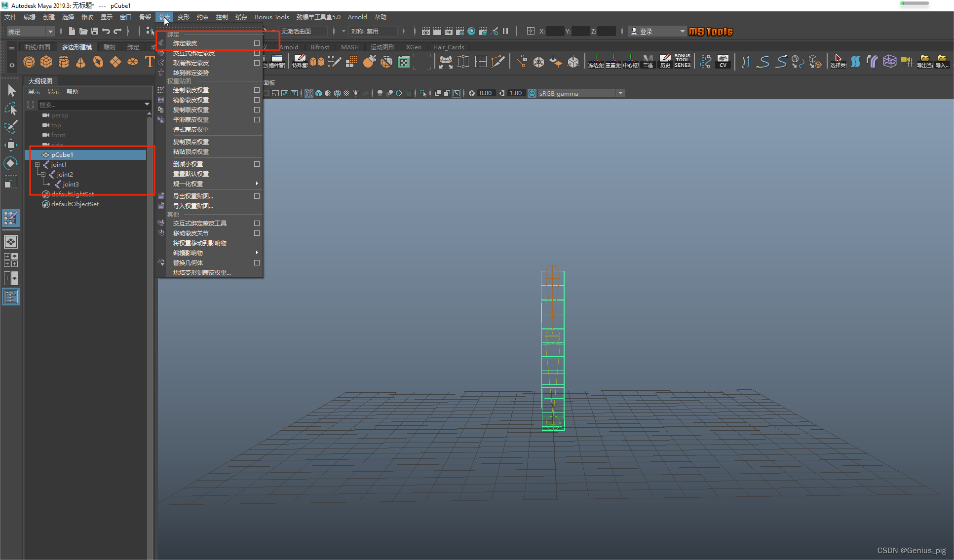Open the Bonus Tools menu
This screenshot has width=954, height=560.
click(271, 17)
